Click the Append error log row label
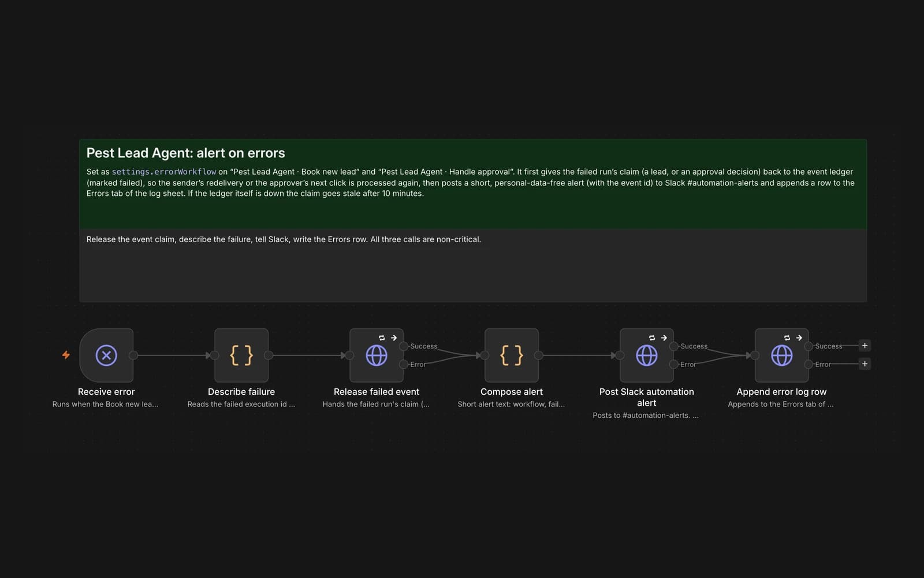Viewport: 924px width, 578px height. pos(782,392)
